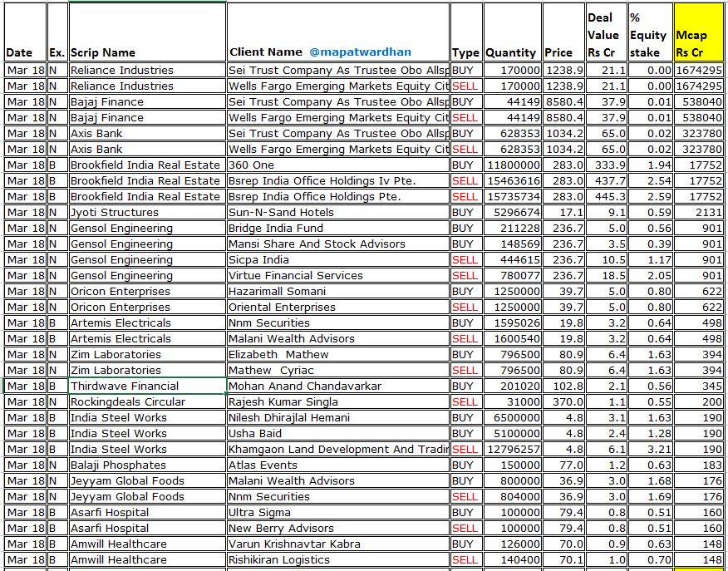Screen dimensions: 728x571
Task: Select the Rockingdeals Circular scrip cell
Action: (x=147, y=402)
